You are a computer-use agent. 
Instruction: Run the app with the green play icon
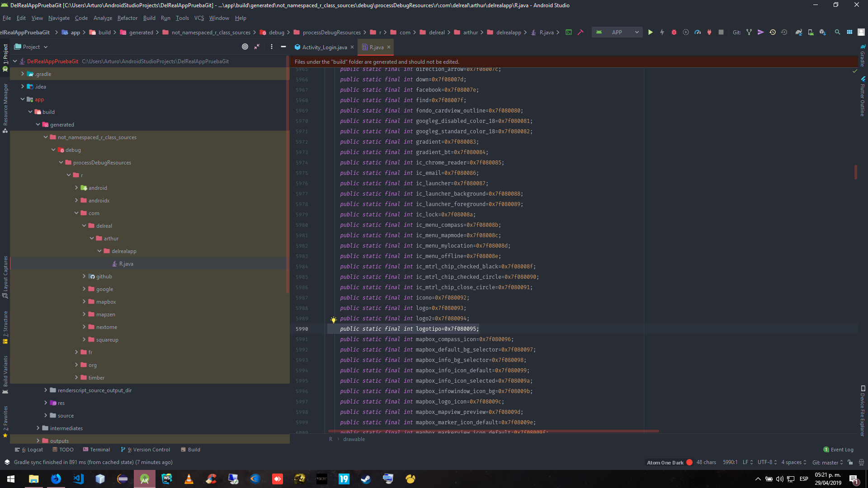coord(650,32)
